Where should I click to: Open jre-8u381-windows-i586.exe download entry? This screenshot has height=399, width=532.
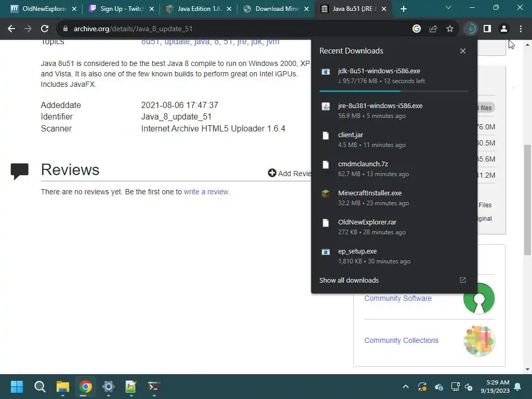[x=394, y=111]
